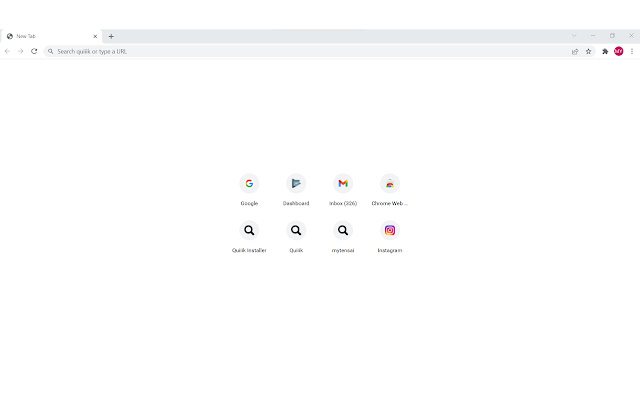
Task: Close the New Tab tab
Action: [95, 36]
